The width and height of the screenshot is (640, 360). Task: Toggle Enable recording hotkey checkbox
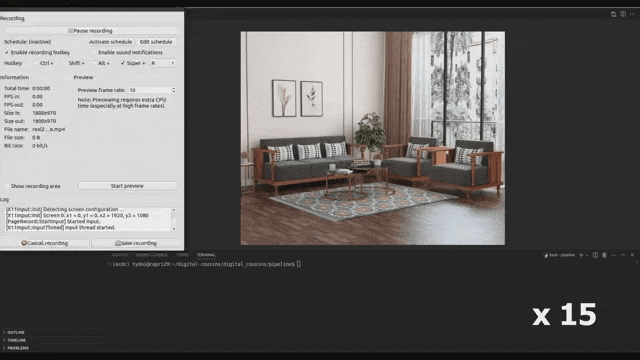click(x=7, y=52)
